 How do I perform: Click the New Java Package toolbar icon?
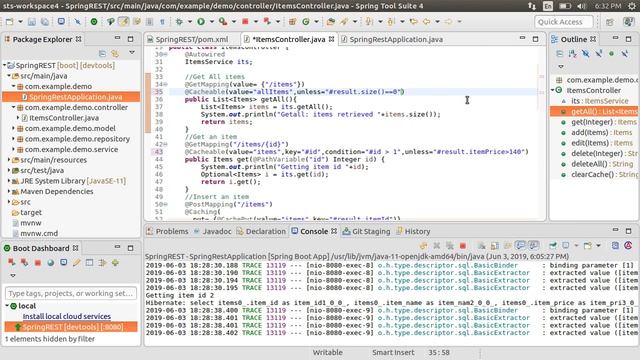[x=292, y=22]
